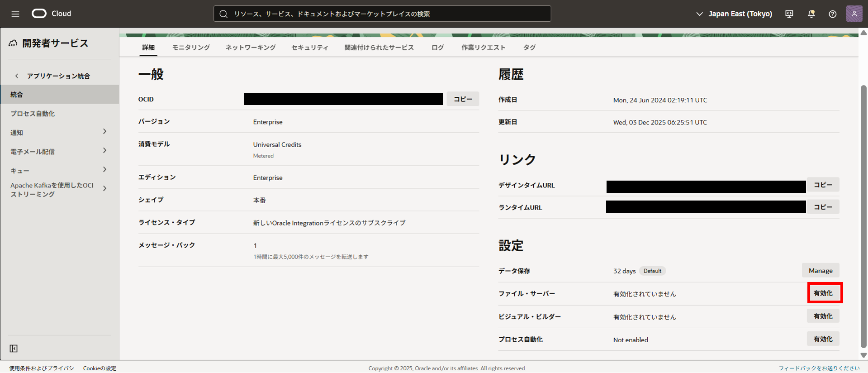The height and width of the screenshot is (373, 868).
Task: Switch to the タグ tab
Action: click(529, 48)
